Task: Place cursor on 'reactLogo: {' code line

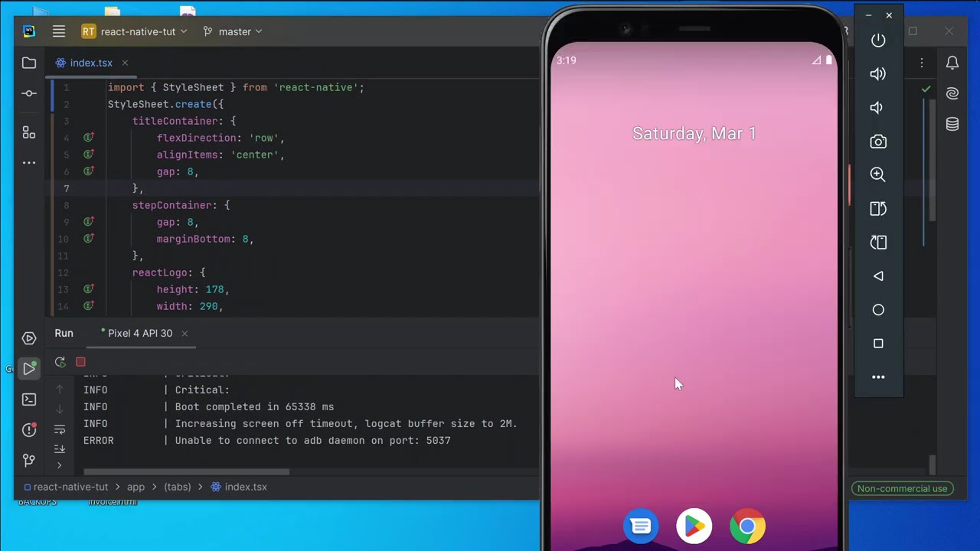Action: 168,272
